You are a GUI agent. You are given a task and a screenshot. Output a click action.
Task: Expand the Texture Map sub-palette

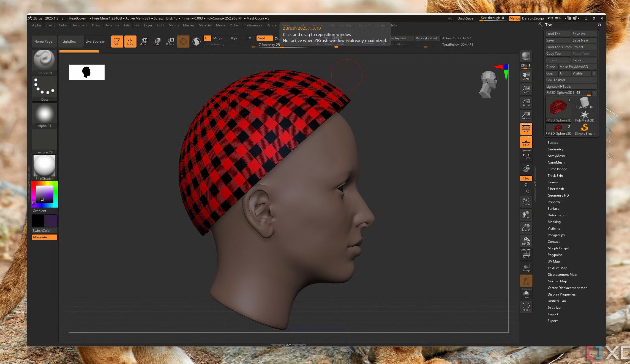557,268
